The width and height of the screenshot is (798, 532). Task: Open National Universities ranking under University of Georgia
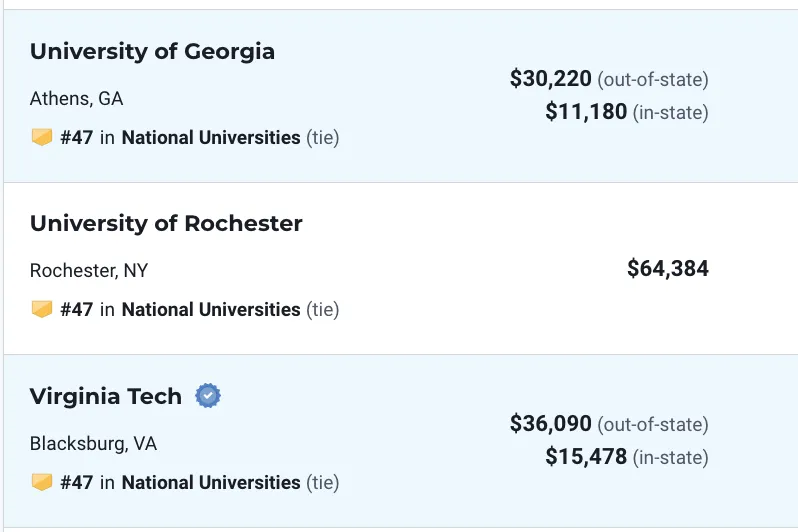(211, 137)
